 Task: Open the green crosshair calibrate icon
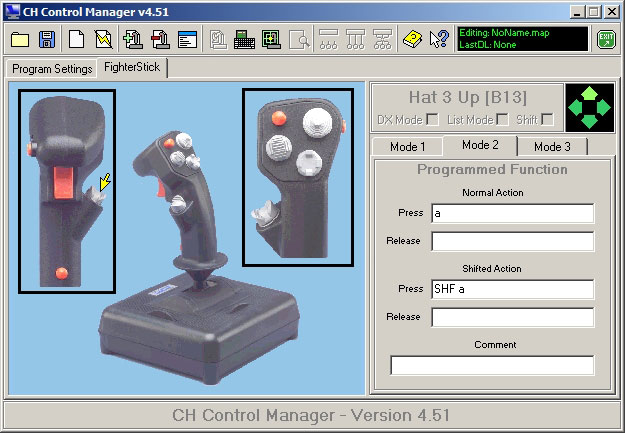coord(271,39)
